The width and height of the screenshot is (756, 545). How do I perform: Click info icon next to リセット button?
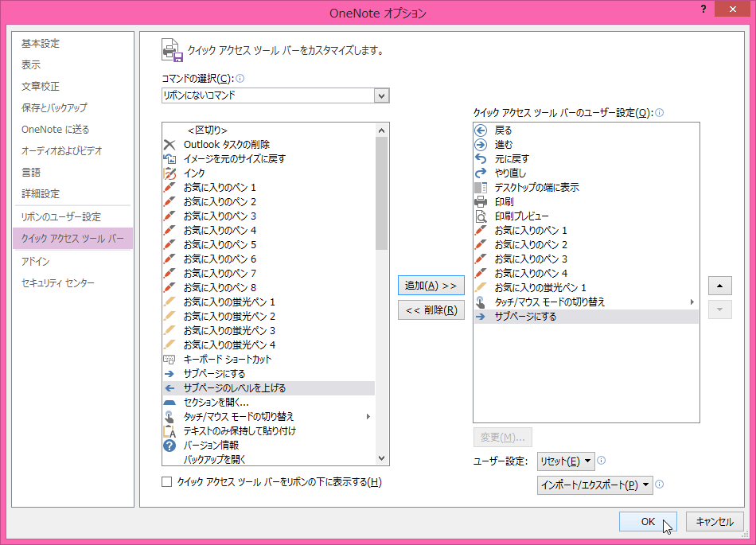tap(602, 460)
